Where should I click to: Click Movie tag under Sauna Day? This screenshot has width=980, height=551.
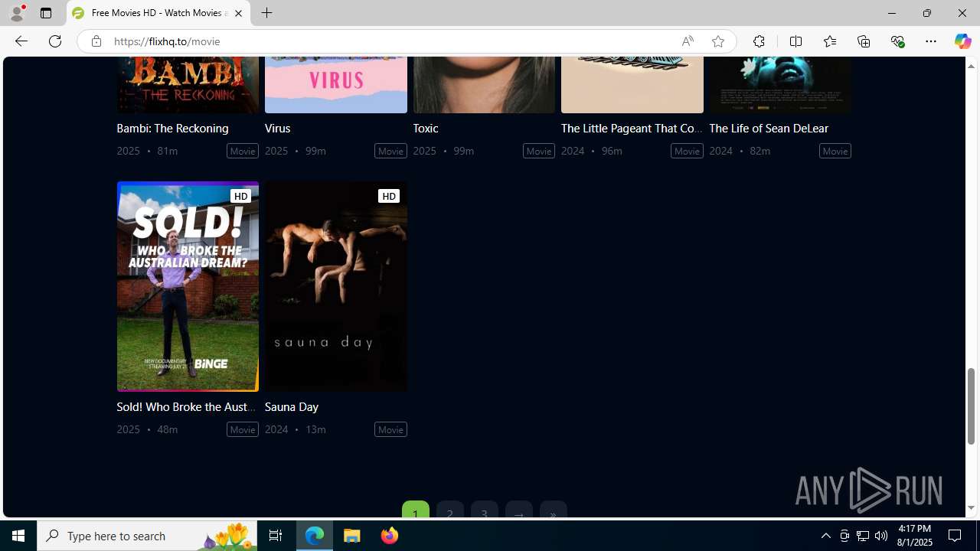coord(390,429)
